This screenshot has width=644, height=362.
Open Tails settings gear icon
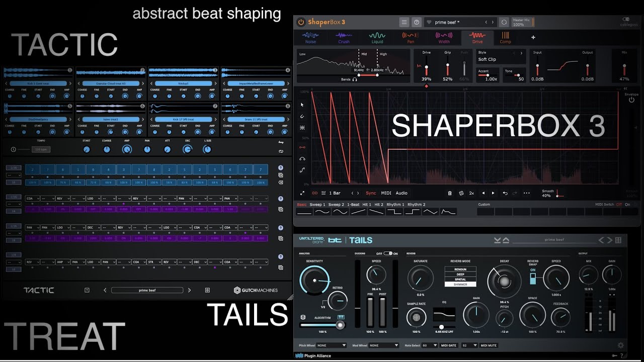click(x=620, y=345)
